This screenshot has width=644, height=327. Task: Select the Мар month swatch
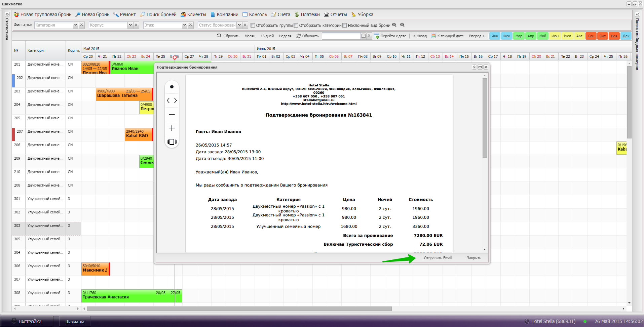[x=519, y=36]
